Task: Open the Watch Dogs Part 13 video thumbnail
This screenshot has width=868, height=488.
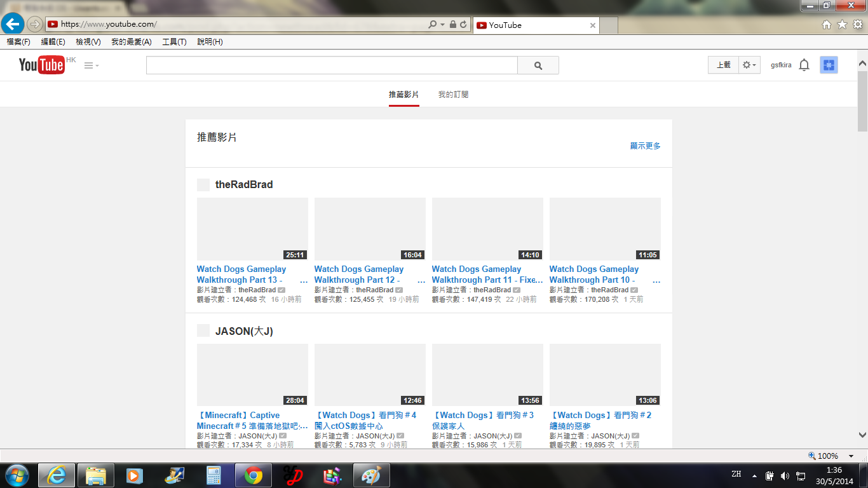Action: (252, 229)
